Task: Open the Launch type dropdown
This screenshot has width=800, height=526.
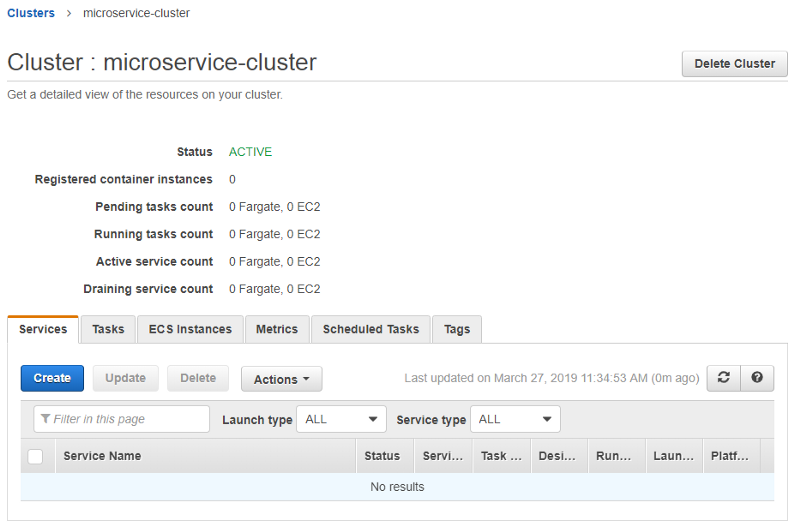Action: 341,419
